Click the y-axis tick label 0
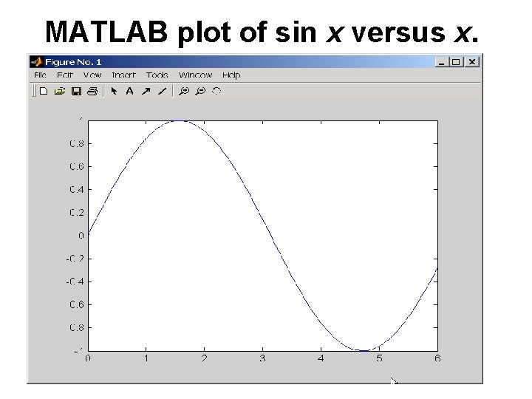Image resolution: width=532 pixels, height=399 pixels. pyautogui.click(x=81, y=235)
